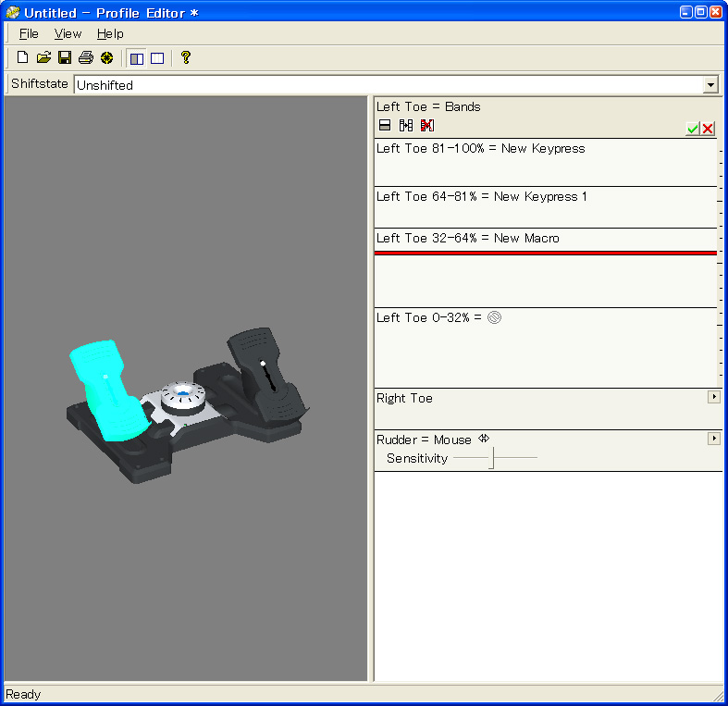This screenshot has height=706, width=728.
Task: Switch to data-only view layout
Action: [x=157, y=58]
